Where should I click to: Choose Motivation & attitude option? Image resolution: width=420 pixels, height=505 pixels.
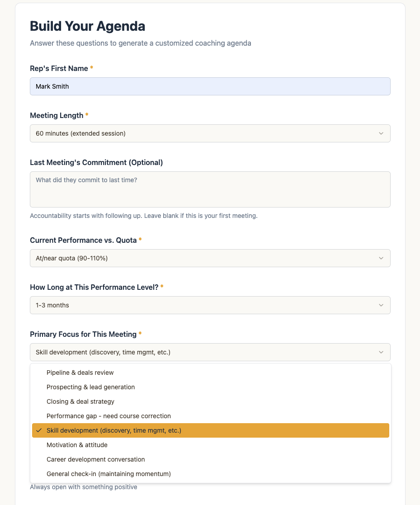point(77,445)
